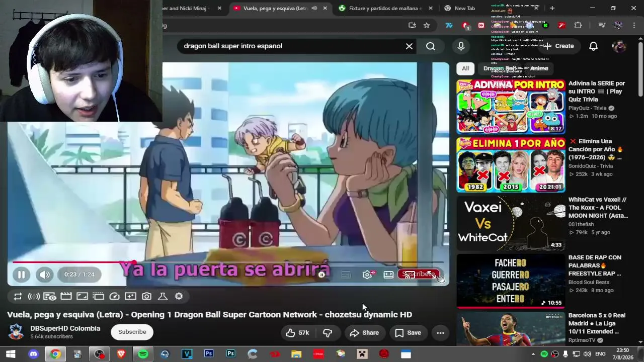Save the video to a playlist
This screenshot has height=362, width=644.
408,333
